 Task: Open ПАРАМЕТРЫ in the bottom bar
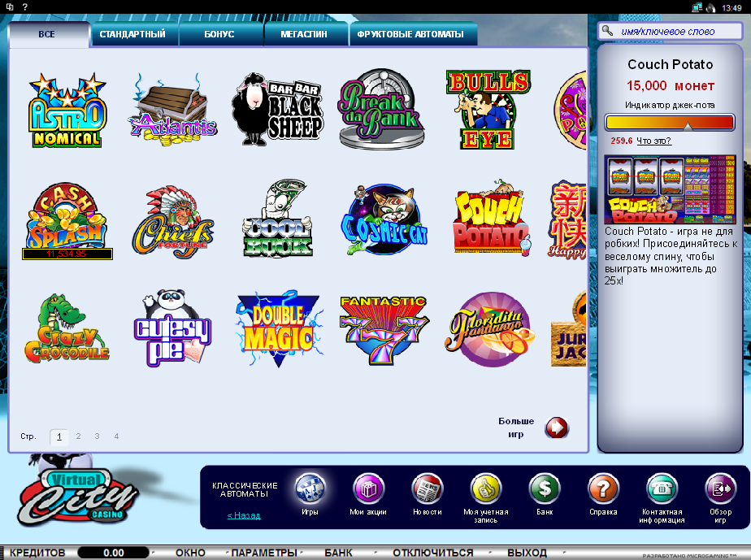click(x=264, y=553)
